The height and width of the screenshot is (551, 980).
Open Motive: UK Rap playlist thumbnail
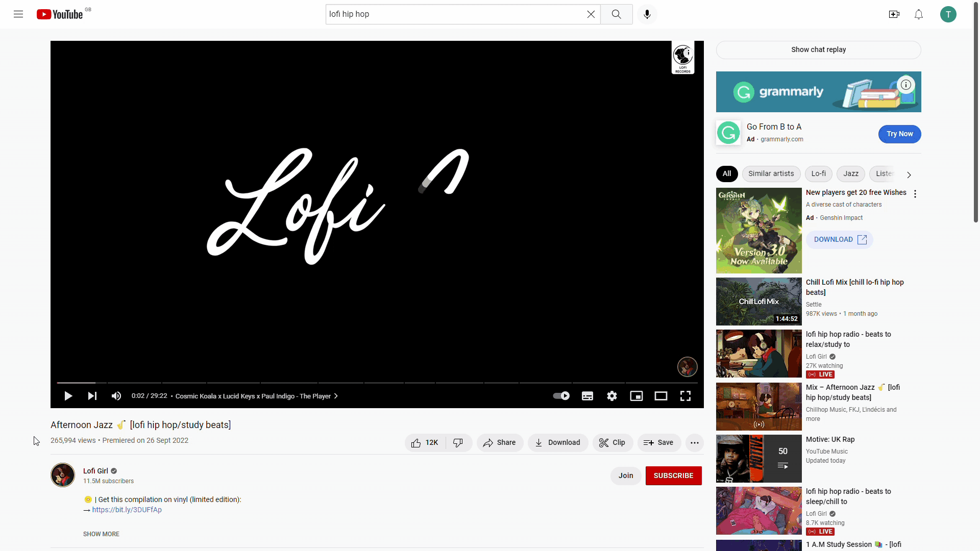pyautogui.click(x=758, y=459)
